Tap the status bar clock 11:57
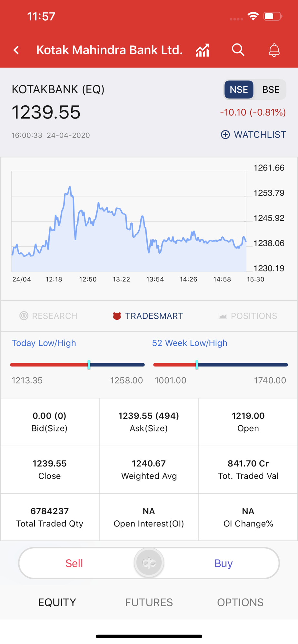The image size is (298, 644). (x=41, y=16)
